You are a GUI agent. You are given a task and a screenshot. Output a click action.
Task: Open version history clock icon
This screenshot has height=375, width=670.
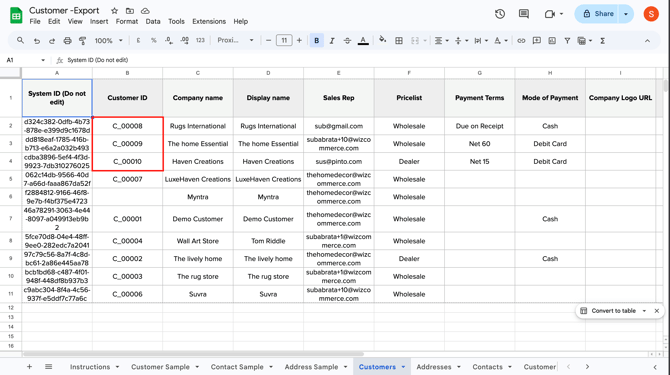(500, 14)
